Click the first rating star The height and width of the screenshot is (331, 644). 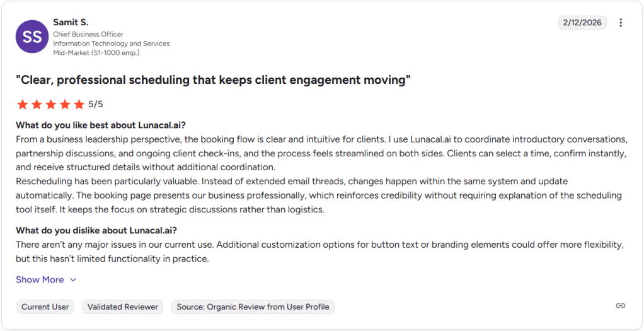[23, 105]
